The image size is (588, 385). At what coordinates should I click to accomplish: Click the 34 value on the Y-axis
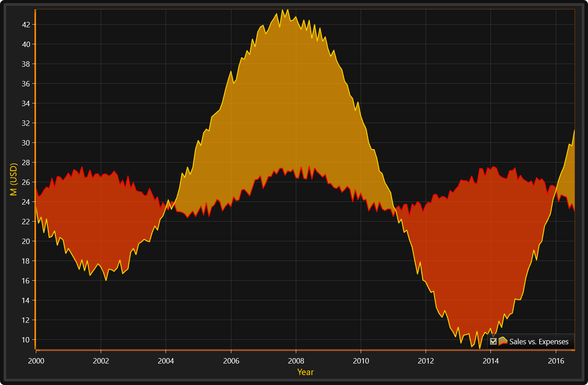pyautogui.click(x=26, y=103)
